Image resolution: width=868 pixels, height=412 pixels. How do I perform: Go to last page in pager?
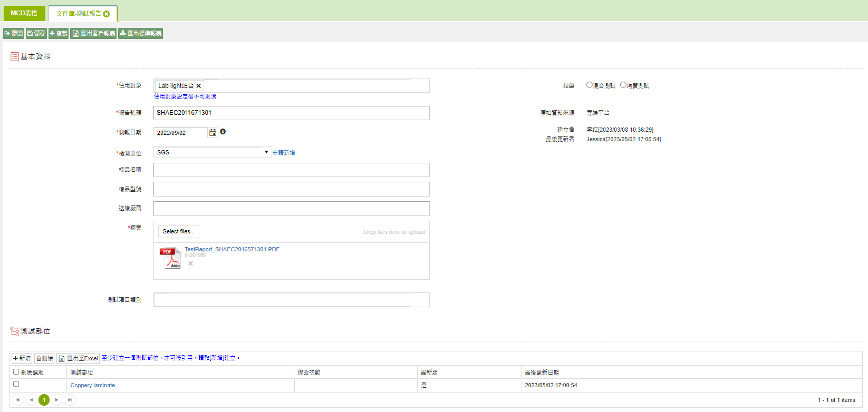pos(70,400)
